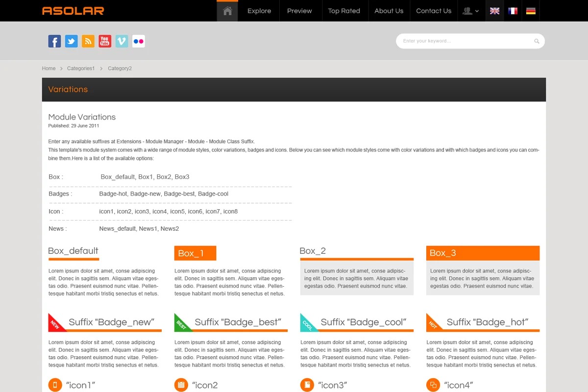Click the search magnifier icon
The width and height of the screenshot is (588, 392).
click(x=537, y=41)
